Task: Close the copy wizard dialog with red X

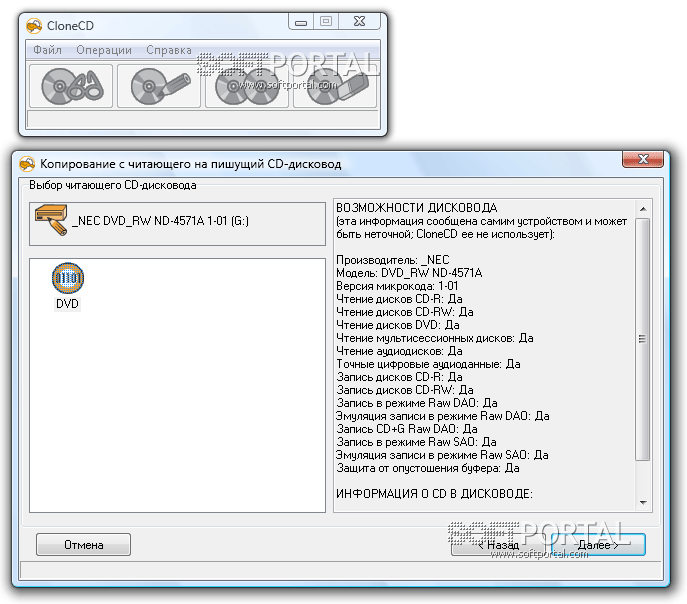Action: click(643, 159)
